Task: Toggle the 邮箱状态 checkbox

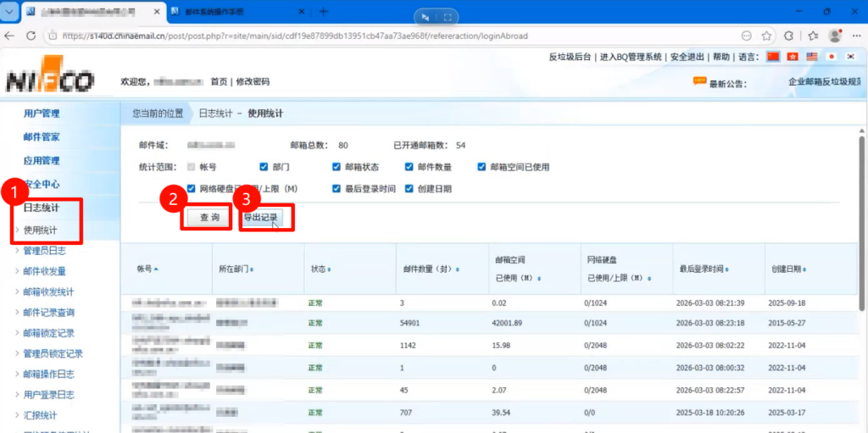Action: [x=337, y=167]
